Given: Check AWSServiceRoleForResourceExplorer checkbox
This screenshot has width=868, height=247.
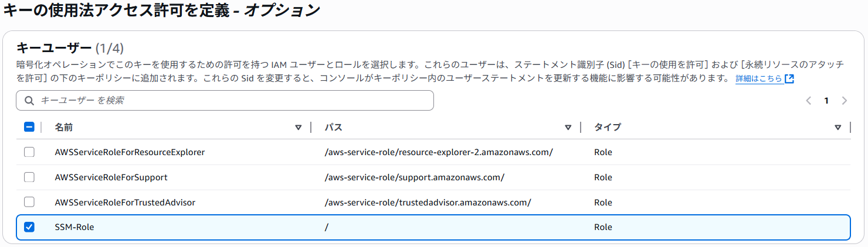Looking at the screenshot, I should coord(29,152).
